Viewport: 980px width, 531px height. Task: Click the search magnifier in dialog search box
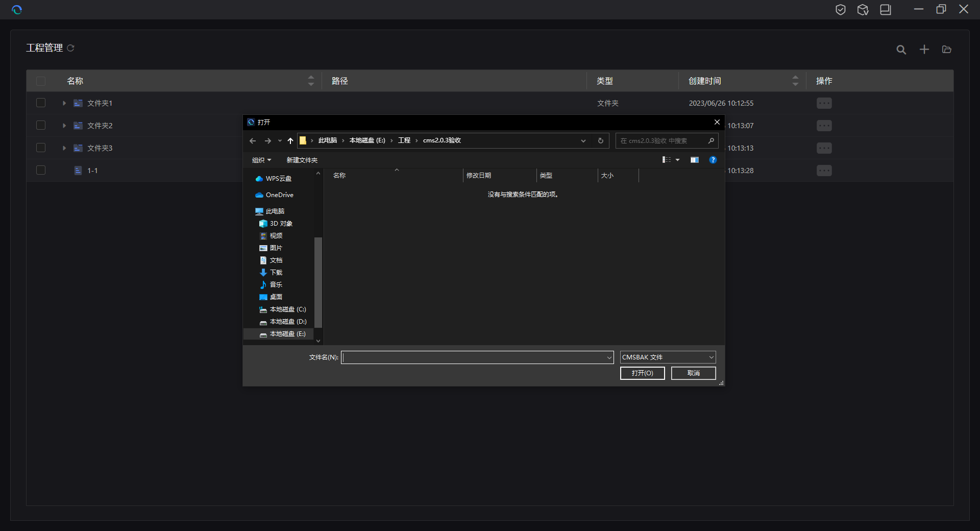pyautogui.click(x=711, y=141)
